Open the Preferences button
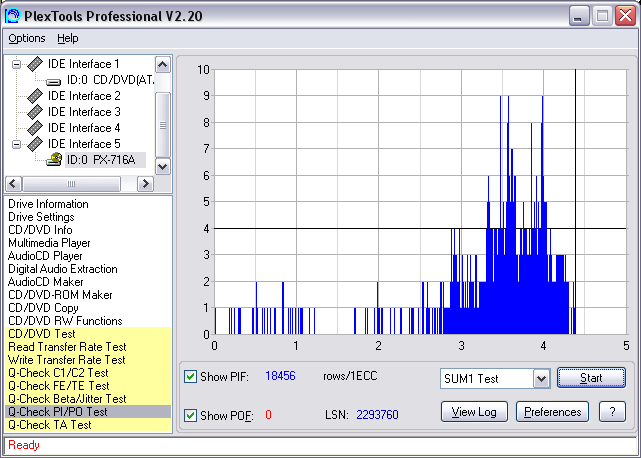The image size is (641, 458). 552,412
